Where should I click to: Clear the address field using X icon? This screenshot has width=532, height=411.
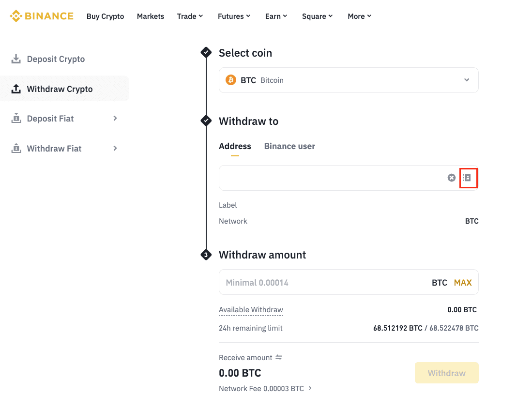[x=451, y=178]
